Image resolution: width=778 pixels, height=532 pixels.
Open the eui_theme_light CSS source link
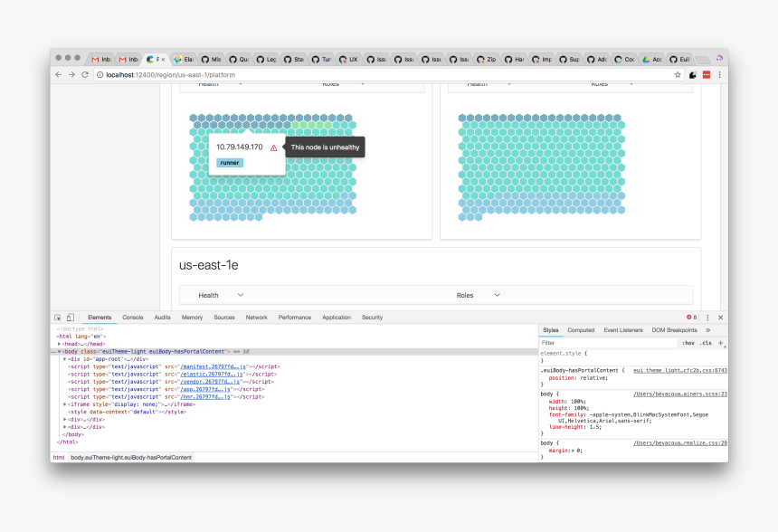pyautogui.click(x=679, y=370)
